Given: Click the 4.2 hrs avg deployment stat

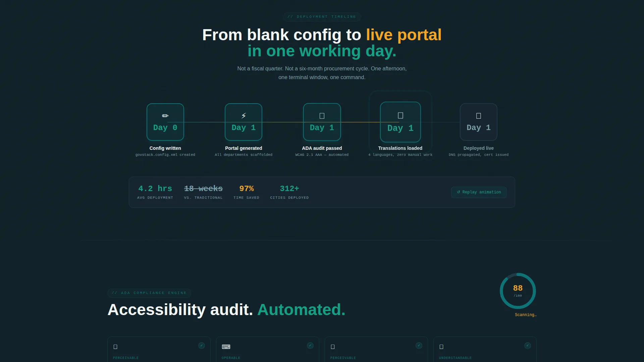Looking at the screenshot, I should (155, 192).
